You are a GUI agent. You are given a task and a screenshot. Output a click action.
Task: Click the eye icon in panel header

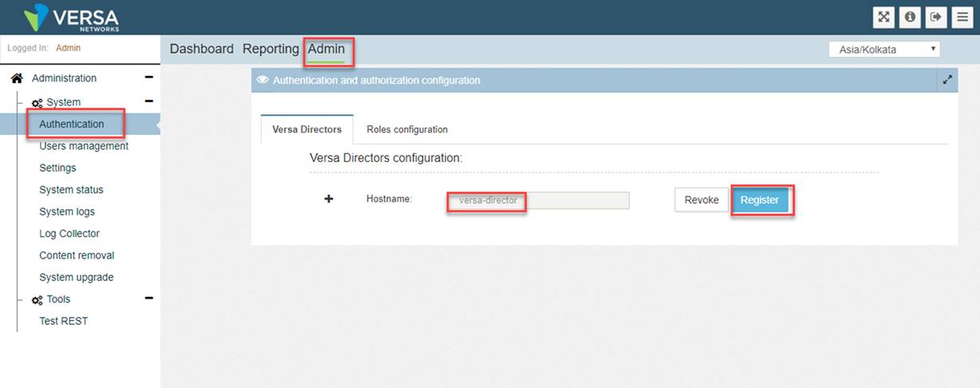[262, 80]
